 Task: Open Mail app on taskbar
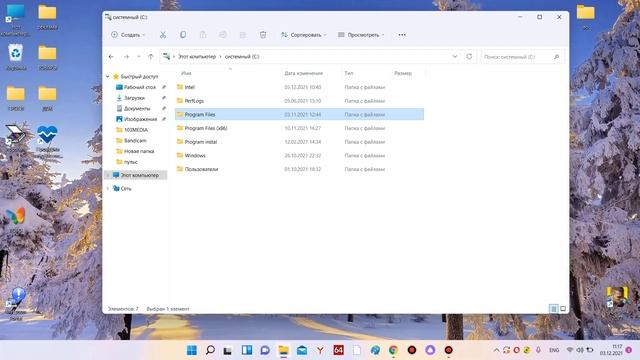(x=302, y=350)
